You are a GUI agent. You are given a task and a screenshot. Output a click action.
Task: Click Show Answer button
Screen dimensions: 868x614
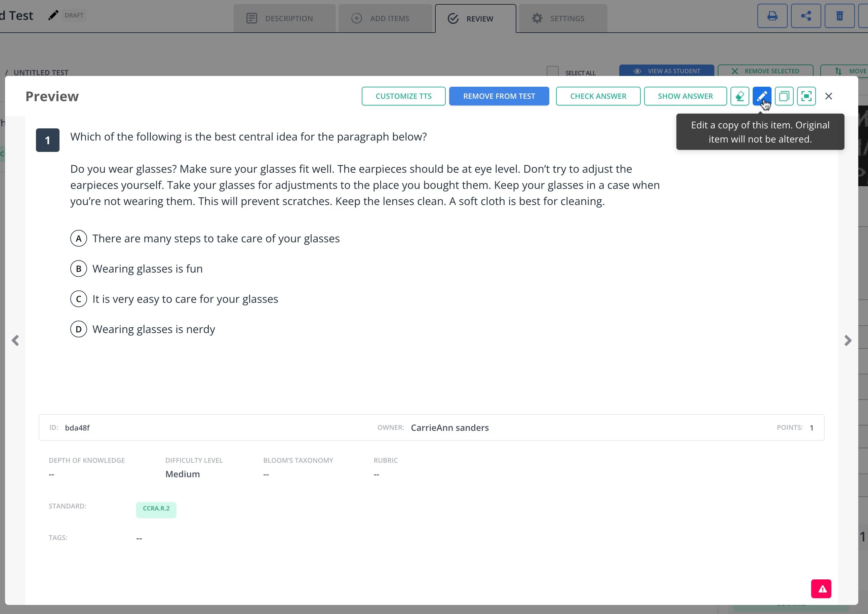(685, 96)
